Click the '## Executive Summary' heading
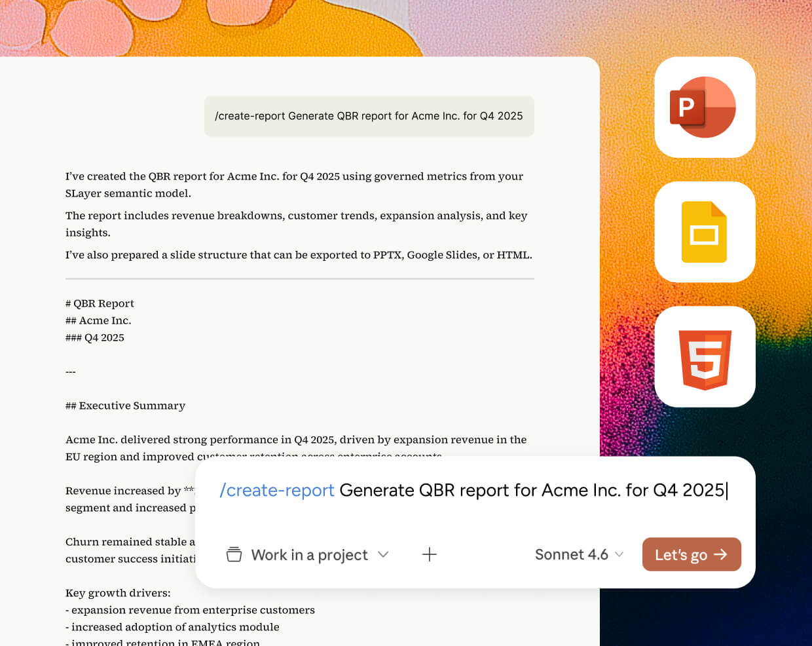The image size is (812, 646). tap(125, 406)
